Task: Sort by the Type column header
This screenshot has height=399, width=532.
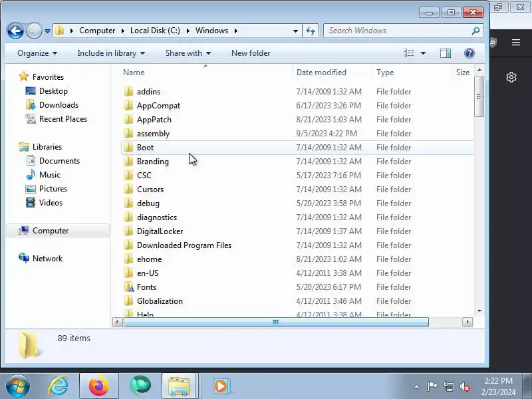Action: tap(385, 72)
